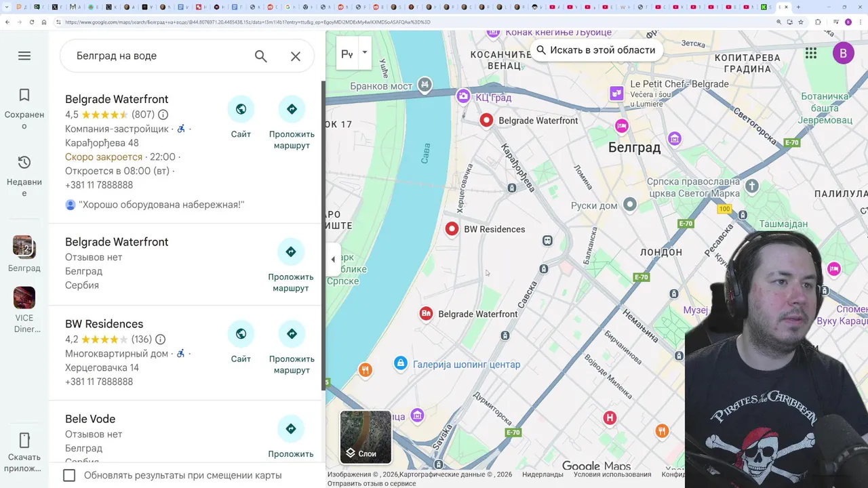This screenshot has width=868, height=488.
Task: Click the Бранков мост bridge icon
Action: pyautogui.click(x=425, y=85)
